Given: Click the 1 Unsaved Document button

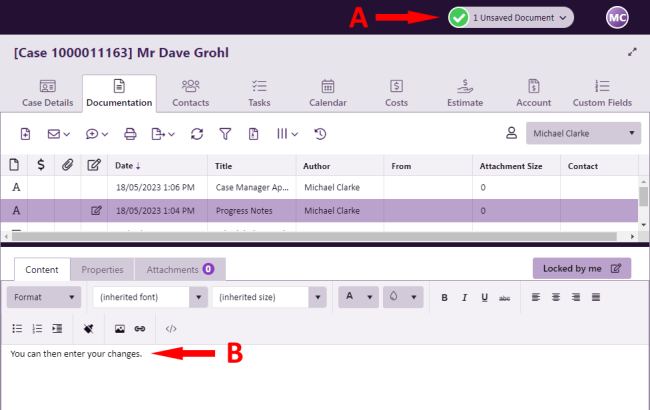Looking at the screenshot, I should coord(510,17).
